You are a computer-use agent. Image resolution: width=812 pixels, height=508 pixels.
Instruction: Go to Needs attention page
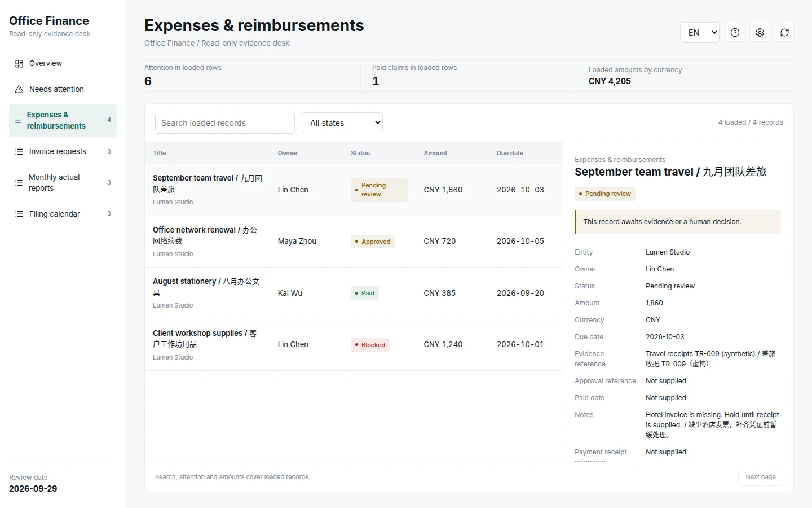pyautogui.click(x=63, y=89)
